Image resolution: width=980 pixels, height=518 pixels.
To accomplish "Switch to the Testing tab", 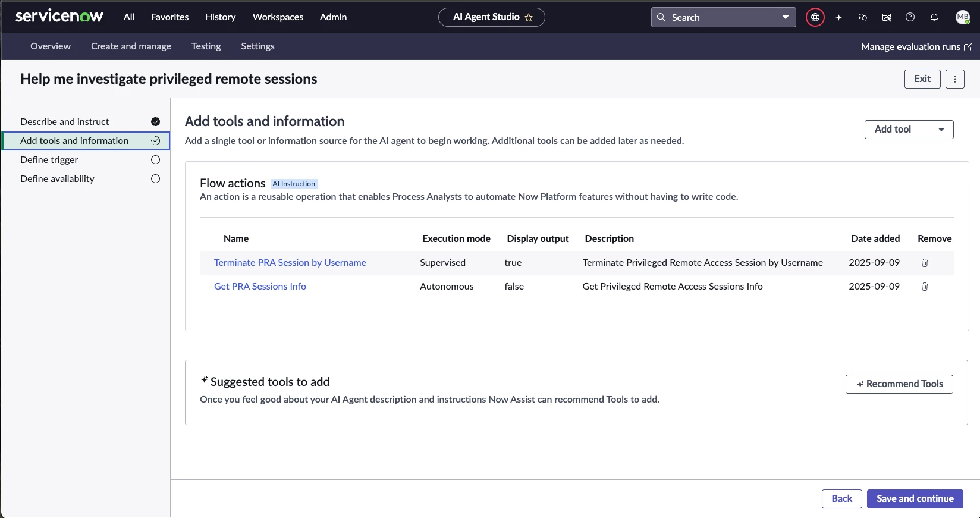I will tap(206, 46).
